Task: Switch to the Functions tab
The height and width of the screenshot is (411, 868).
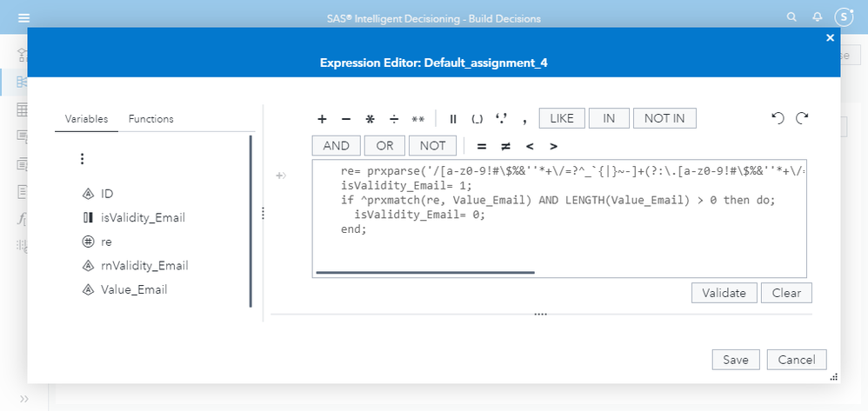Action: [x=151, y=119]
